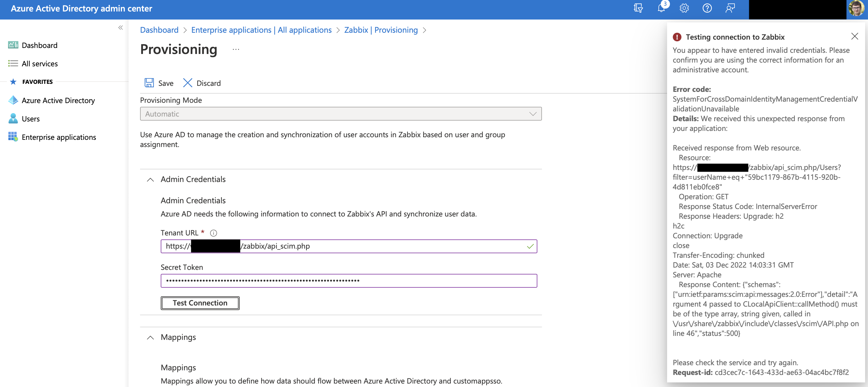Click the red error icon in notification
The height and width of the screenshot is (387, 868).
coord(677,37)
